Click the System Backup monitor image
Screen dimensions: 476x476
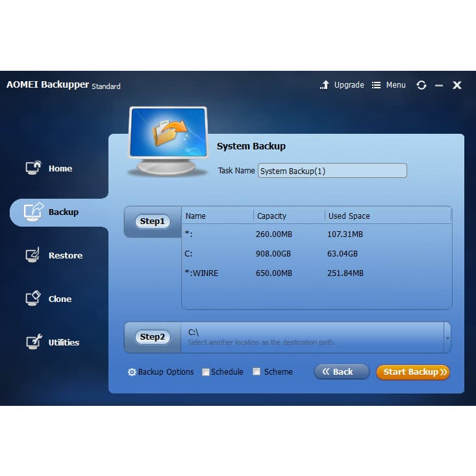point(168,140)
